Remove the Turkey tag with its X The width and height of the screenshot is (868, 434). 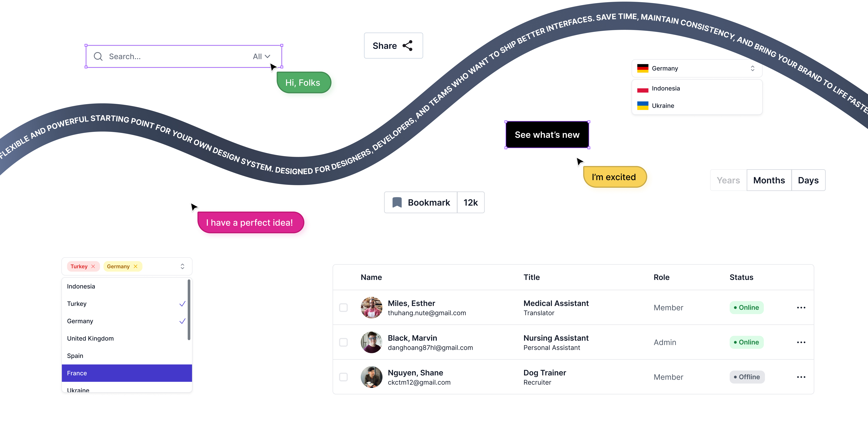(x=93, y=267)
